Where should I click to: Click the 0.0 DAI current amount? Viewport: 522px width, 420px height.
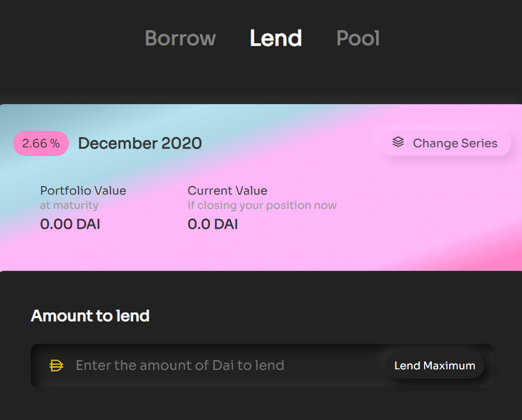point(212,224)
